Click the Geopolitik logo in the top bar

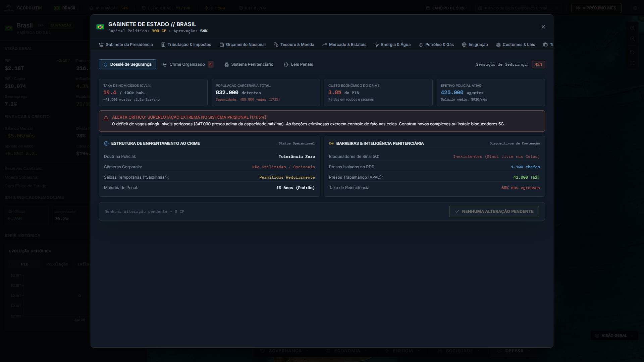point(9,8)
